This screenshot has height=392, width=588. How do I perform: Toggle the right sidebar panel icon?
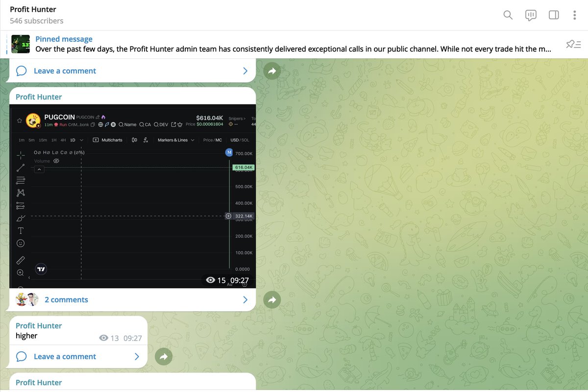pyautogui.click(x=554, y=15)
